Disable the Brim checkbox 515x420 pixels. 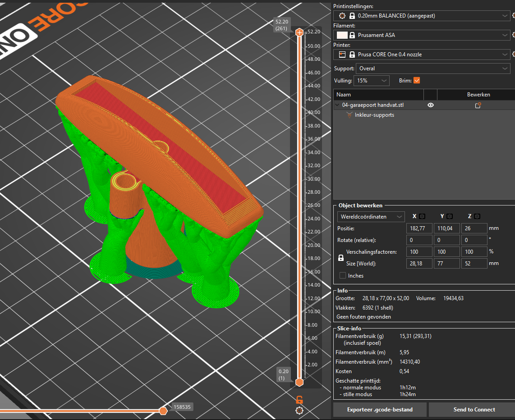[417, 80]
